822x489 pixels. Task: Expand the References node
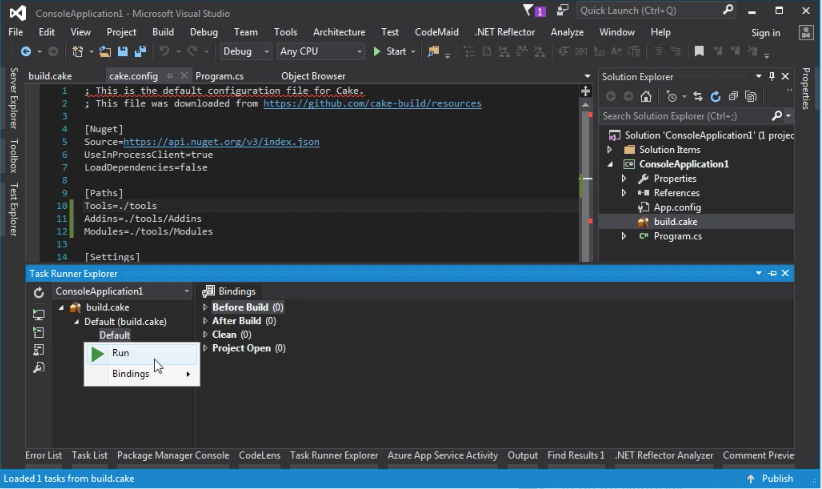point(624,193)
